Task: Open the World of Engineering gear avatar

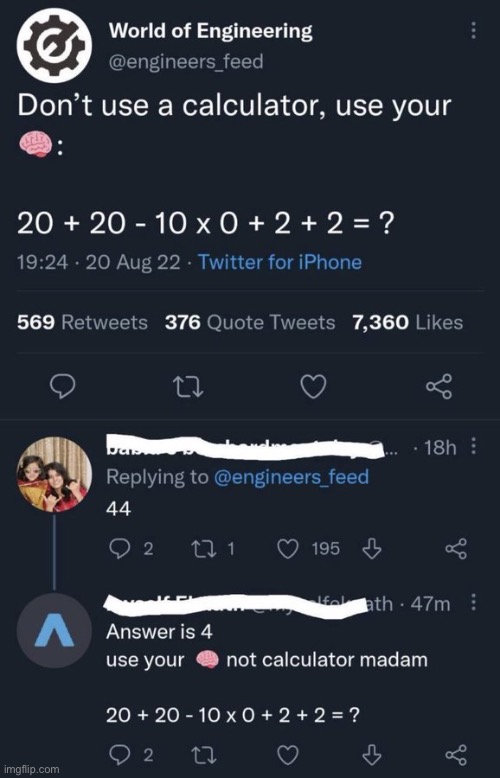Action: (x=55, y=46)
